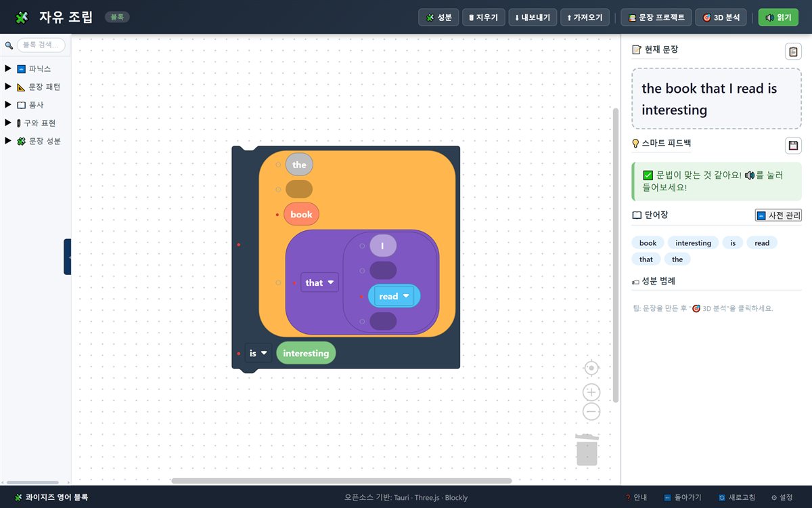Click the 'book' vocabulary chip
Screen dimensions: 812x508
point(648,242)
